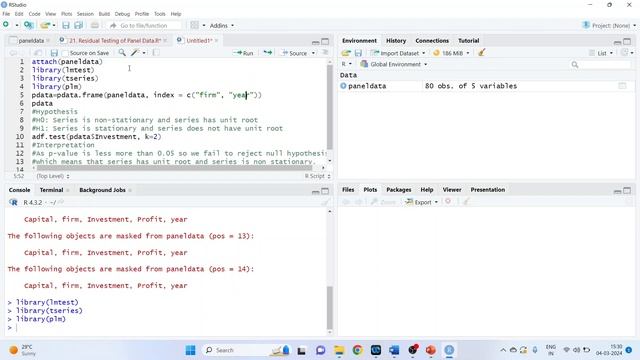Click the Code Tools magic wand icon
Screen dimensions: 640x360
[x=135, y=53]
